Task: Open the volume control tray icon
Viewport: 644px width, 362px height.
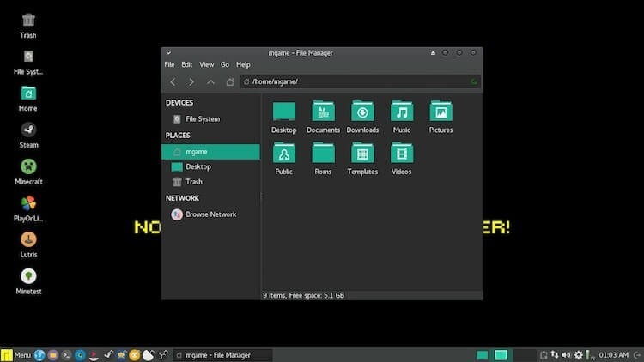Action: [x=567, y=355]
